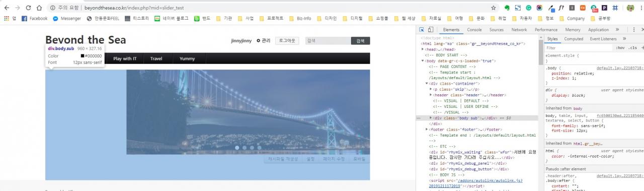This screenshot has width=644, height=191.
Task: Click the 로그아웃 logout button
Action: pos(287,41)
